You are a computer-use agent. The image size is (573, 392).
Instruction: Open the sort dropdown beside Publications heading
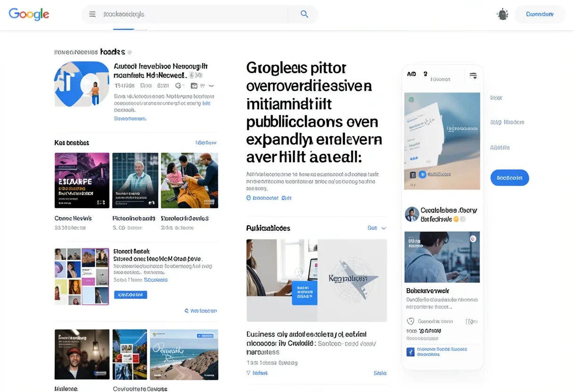click(x=377, y=228)
